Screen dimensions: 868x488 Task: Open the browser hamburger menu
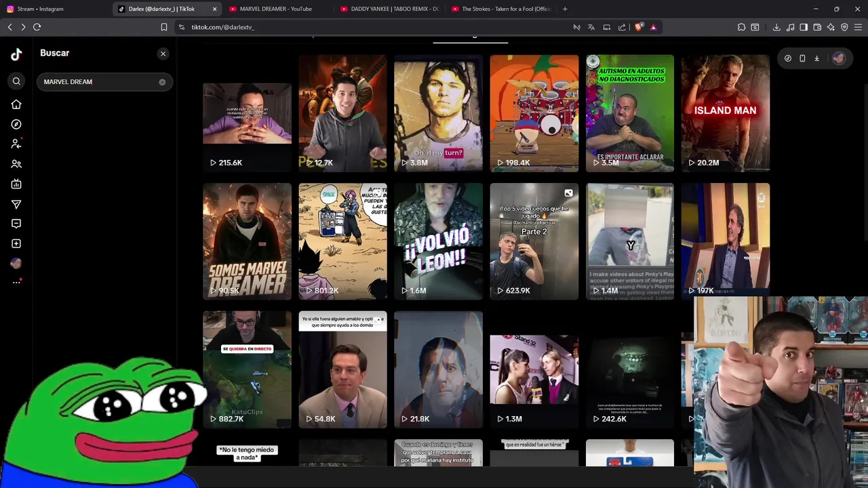(x=859, y=27)
